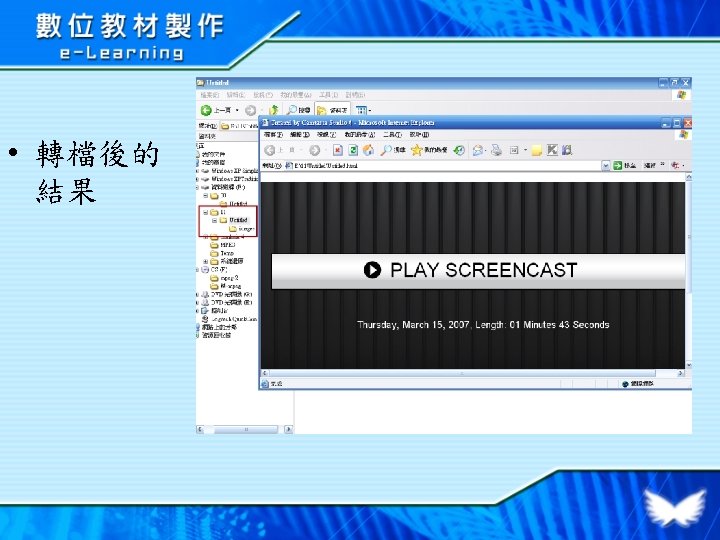
Task: Select the MPEG folder in the tree
Action: coord(222,245)
